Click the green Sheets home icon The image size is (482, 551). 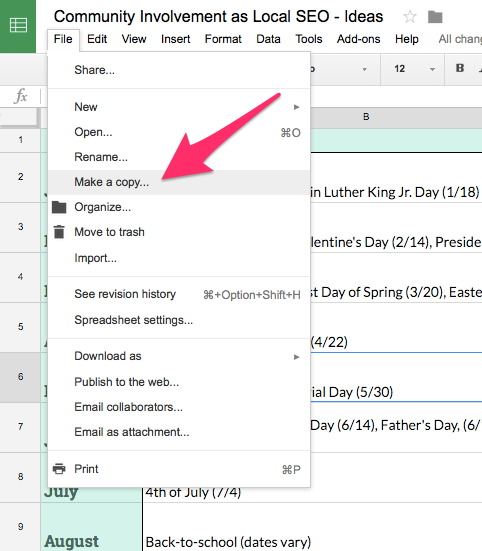pyautogui.click(x=18, y=26)
